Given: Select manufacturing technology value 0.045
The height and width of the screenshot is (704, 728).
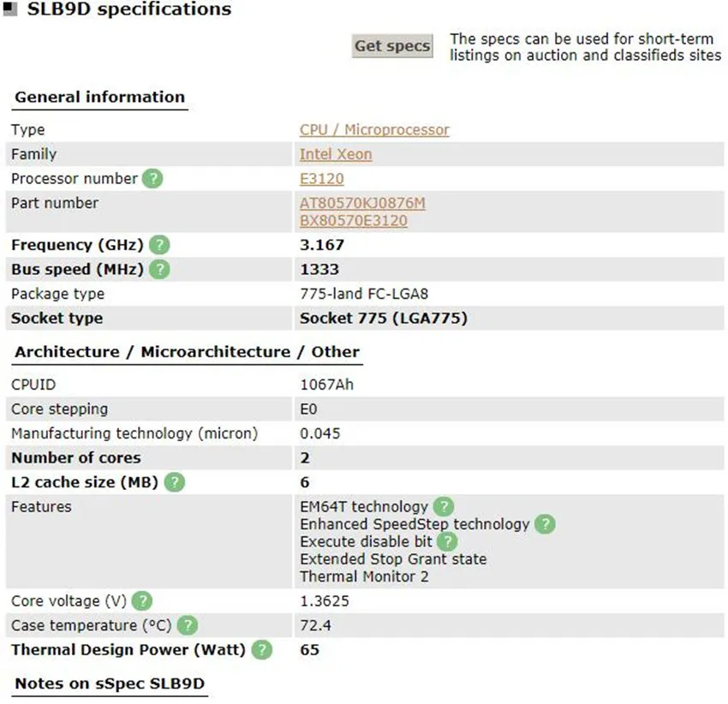Looking at the screenshot, I should (x=320, y=433).
